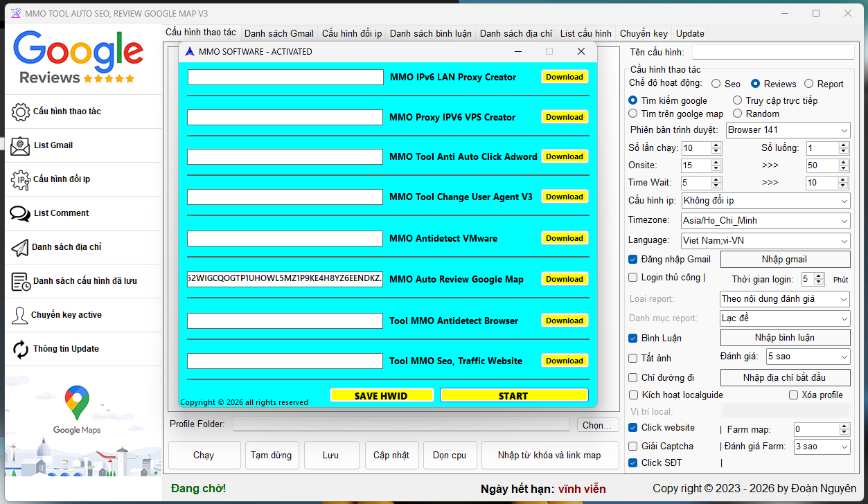Click the Profile Folder path field
The height and width of the screenshot is (504, 868).
click(402, 424)
